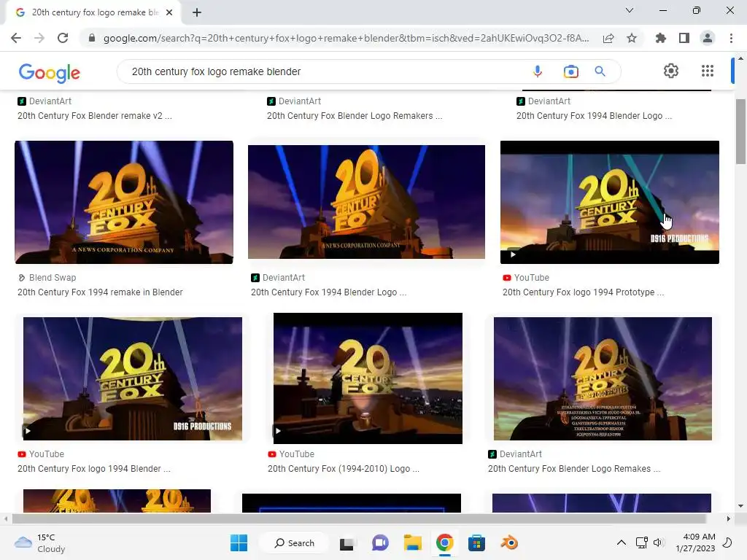The width and height of the screenshot is (747, 560).
Task: Open the Chat app from taskbar
Action: [379, 542]
